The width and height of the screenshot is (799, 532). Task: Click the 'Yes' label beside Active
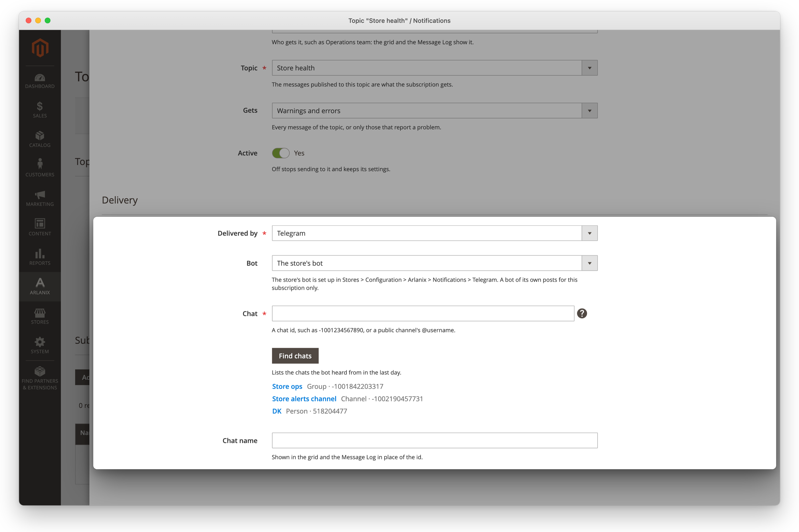click(299, 153)
